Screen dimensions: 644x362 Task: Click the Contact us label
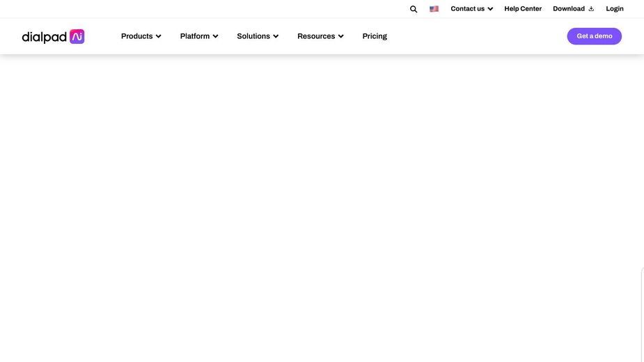click(x=467, y=9)
